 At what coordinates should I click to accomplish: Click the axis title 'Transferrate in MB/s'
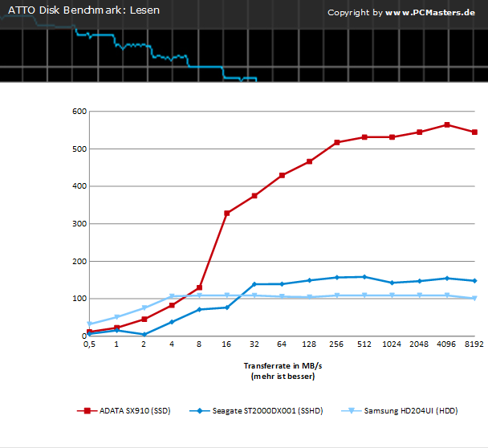tap(283, 366)
